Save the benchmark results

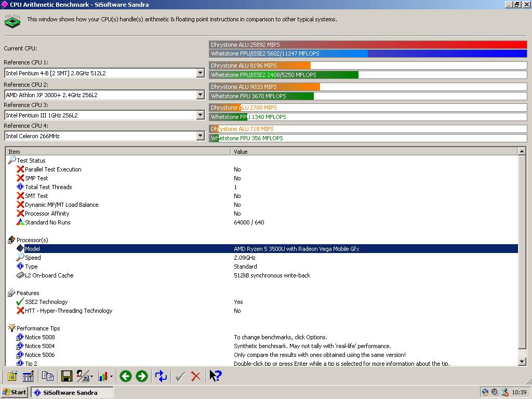pos(66,376)
